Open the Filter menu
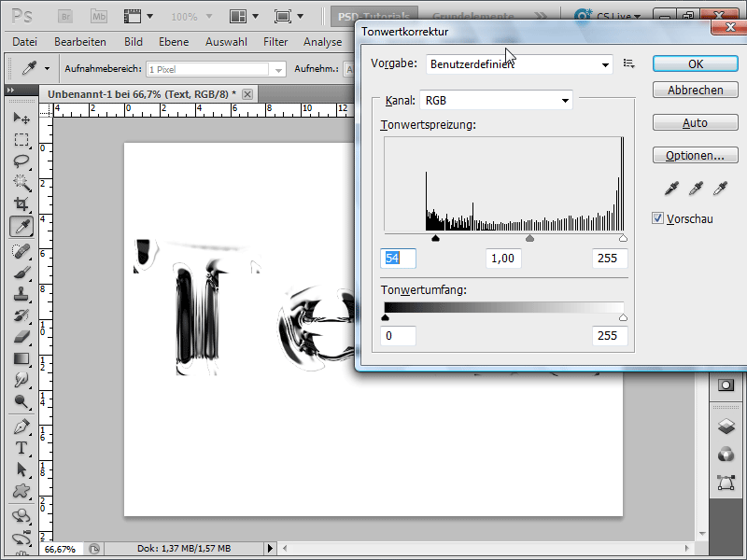This screenshot has width=747, height=560. pos(275,42)
